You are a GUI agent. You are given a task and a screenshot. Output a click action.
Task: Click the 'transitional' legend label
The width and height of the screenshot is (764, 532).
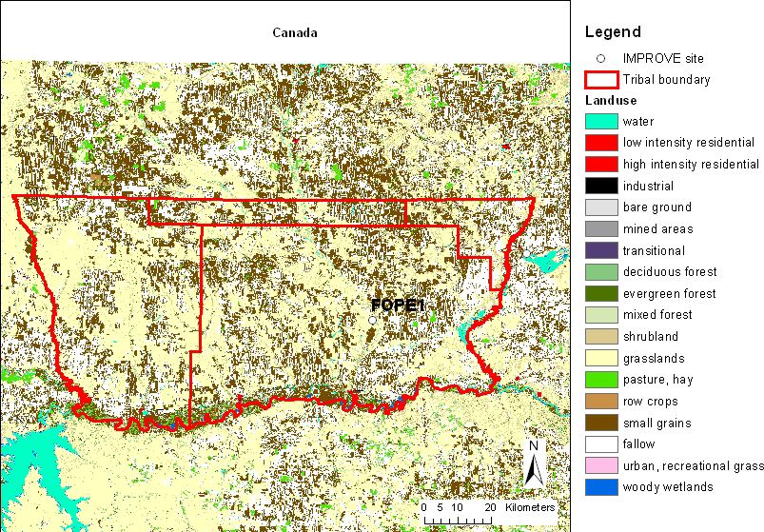coord(654,250)
